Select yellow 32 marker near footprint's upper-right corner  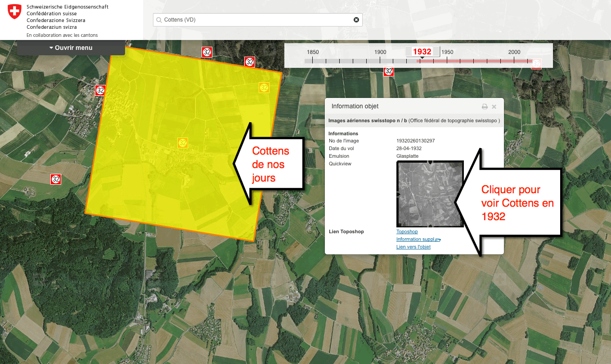click(264, 88)
